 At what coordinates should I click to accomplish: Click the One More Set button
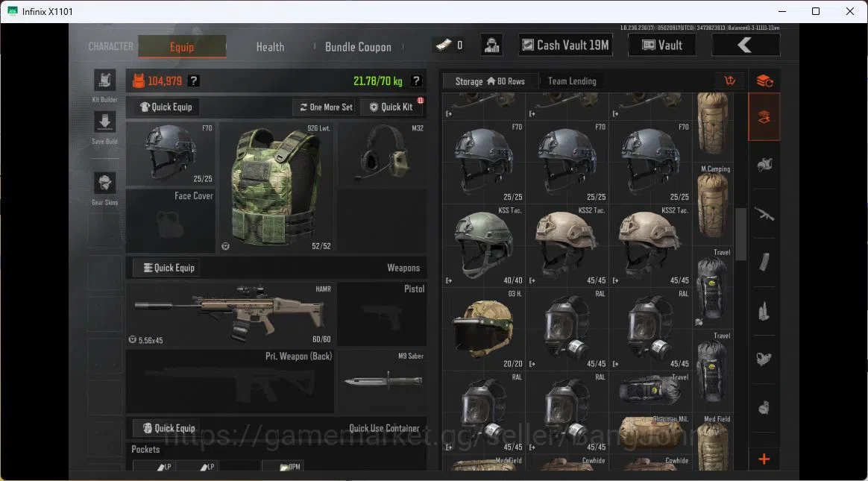[x=326, y=107]
